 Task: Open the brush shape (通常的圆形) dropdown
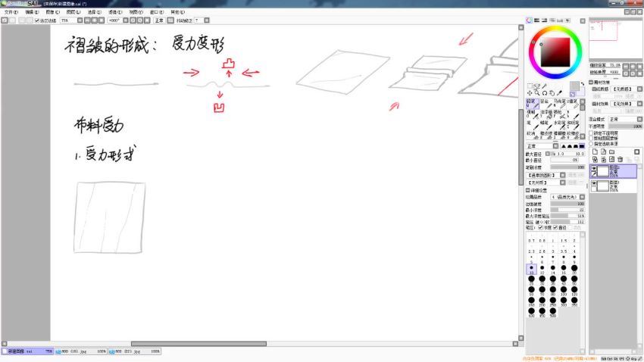[x=563, y=175]
